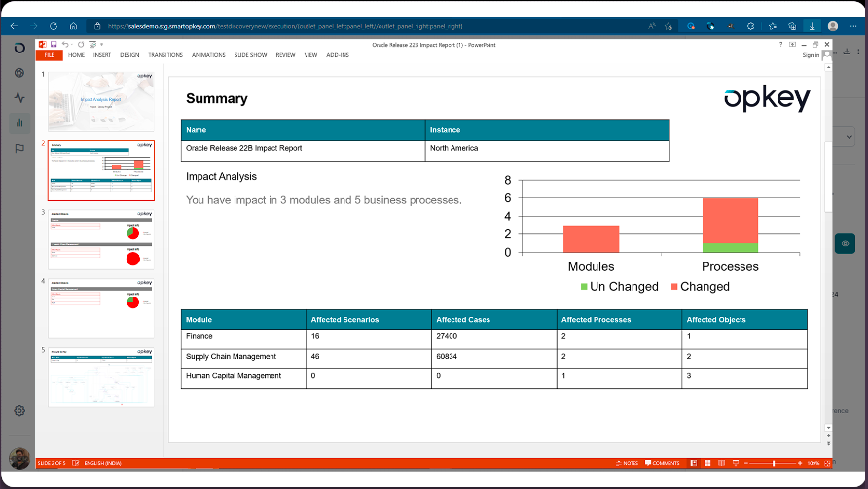Image resolution: width=868 pixels, height=489 pixels.
Task: Click zoom out minus button
Action: click(x=746, y=463)
